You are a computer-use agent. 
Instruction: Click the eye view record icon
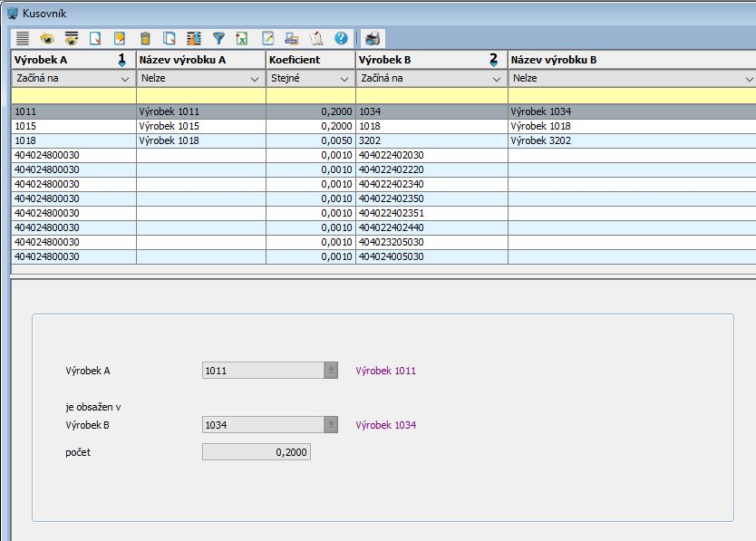[x=46, y=39]
